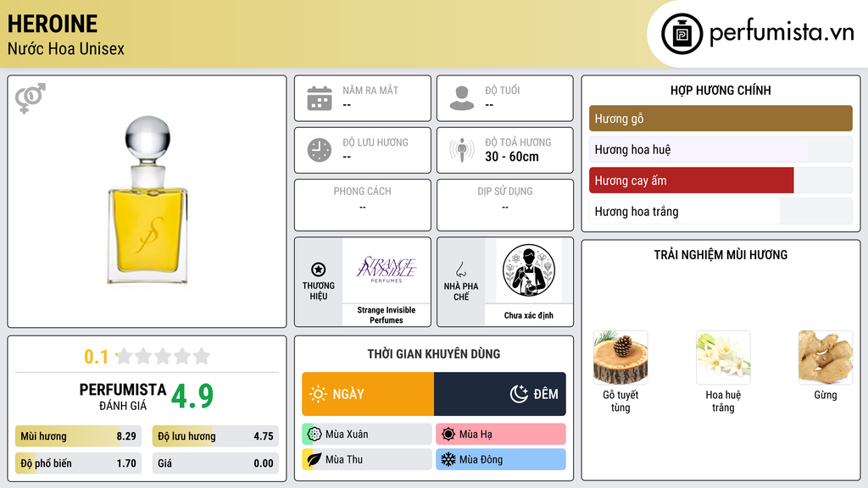This screenshot has width=868, height=488.
Task: Click the Mùi hương 8.29 score bar
Action: [78, 436]
